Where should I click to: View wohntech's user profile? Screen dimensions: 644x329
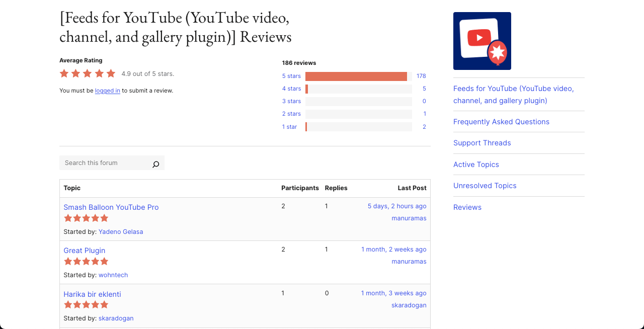pos(113,275)
